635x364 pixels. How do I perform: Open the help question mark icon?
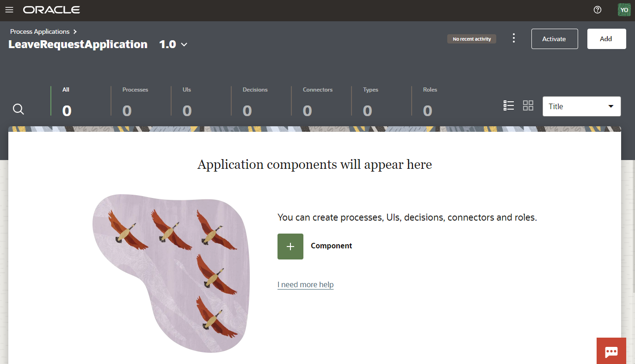tap(598, 10)
